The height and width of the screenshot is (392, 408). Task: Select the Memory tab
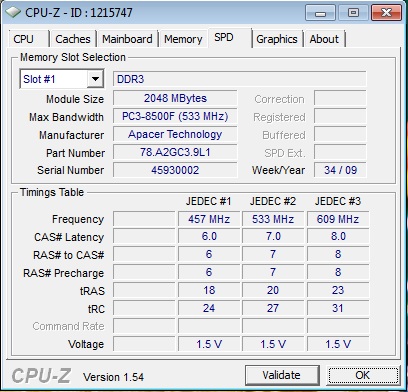coord(183,39)
